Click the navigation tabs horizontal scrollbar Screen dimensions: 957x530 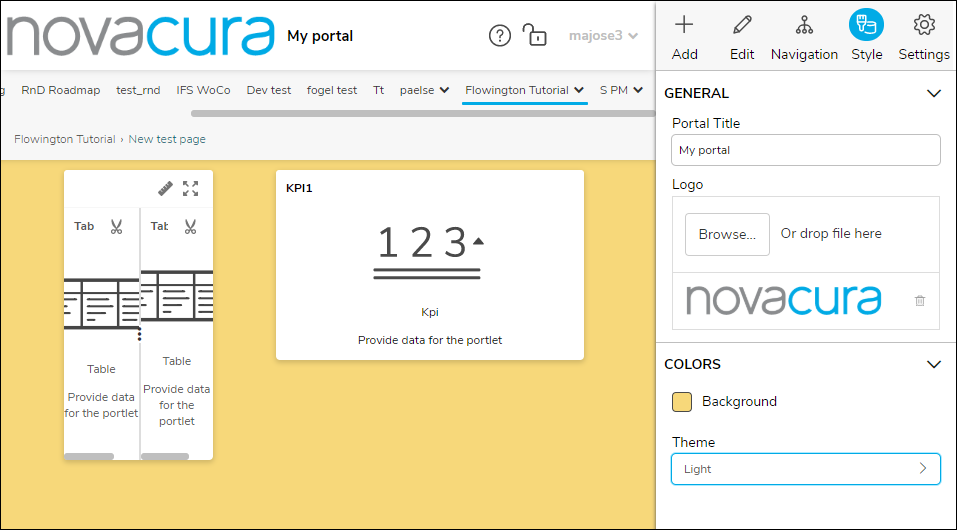tap(422, 114)
